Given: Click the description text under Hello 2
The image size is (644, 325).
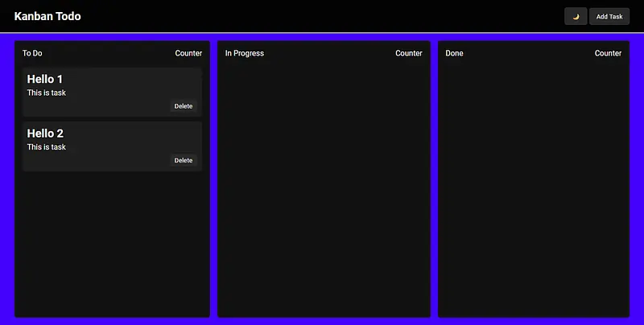Looking at the screenshot, I should [47, 147].
